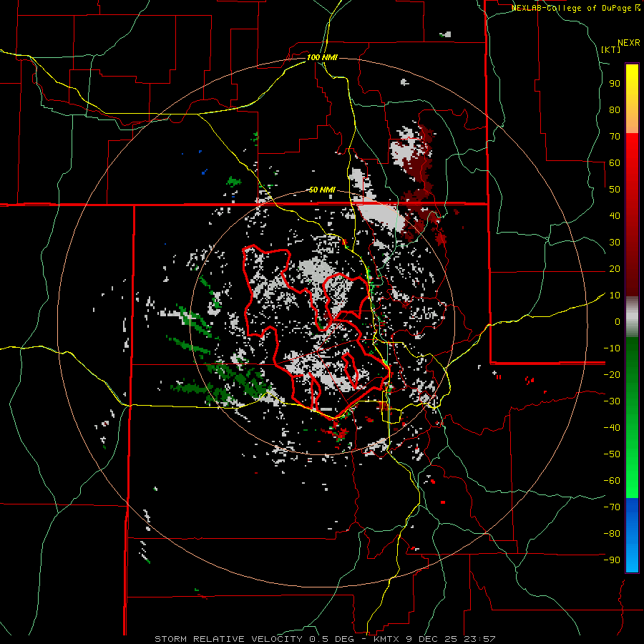This screenshot has width=644, height=644.
Task: Click the "[KT]" units label
Action: (611, 49)
